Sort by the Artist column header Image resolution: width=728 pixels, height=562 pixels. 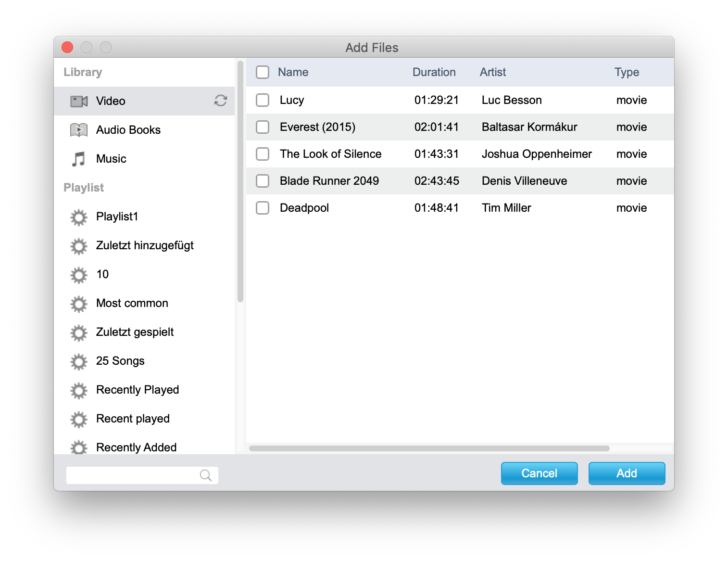[x=493, y=72]
